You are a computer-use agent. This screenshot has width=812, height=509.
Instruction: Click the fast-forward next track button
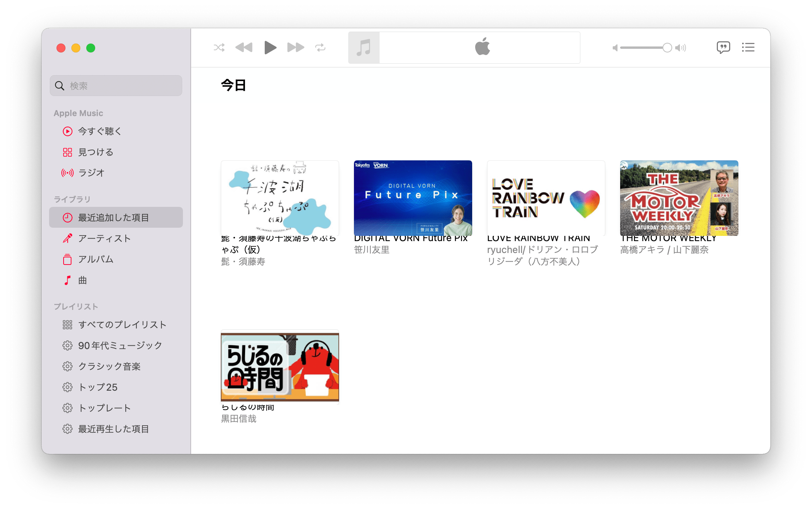point(296,48)
